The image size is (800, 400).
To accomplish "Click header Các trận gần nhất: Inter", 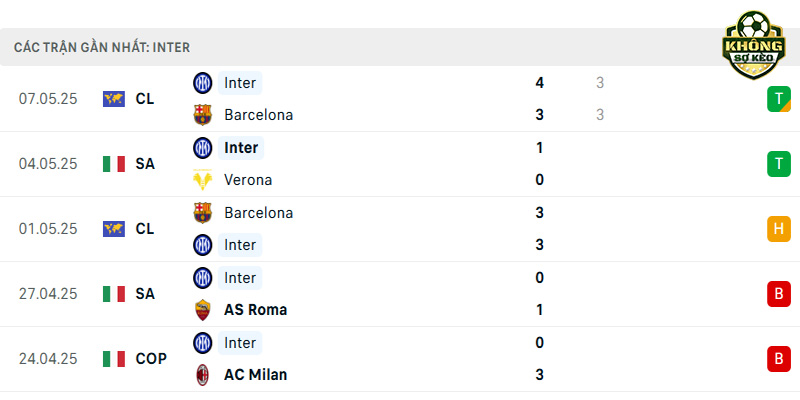I will tap(102, 47).
